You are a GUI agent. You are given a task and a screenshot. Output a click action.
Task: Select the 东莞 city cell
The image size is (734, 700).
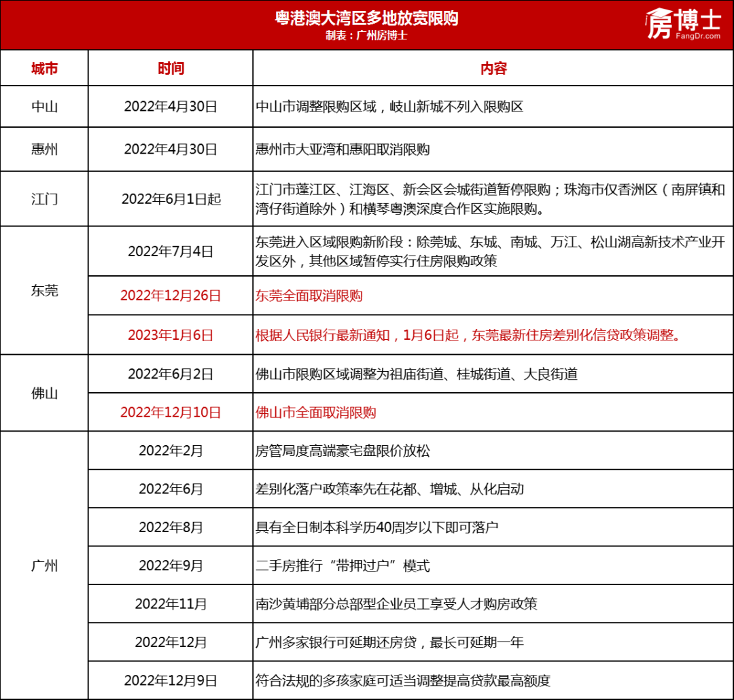pos(45,292)
